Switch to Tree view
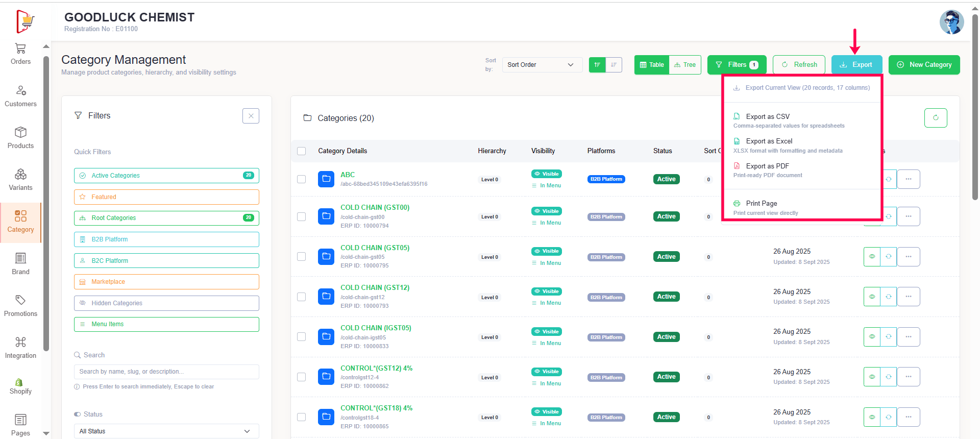Image resolution: width=980 pixels, height=439 pixels. click(685, 65)
